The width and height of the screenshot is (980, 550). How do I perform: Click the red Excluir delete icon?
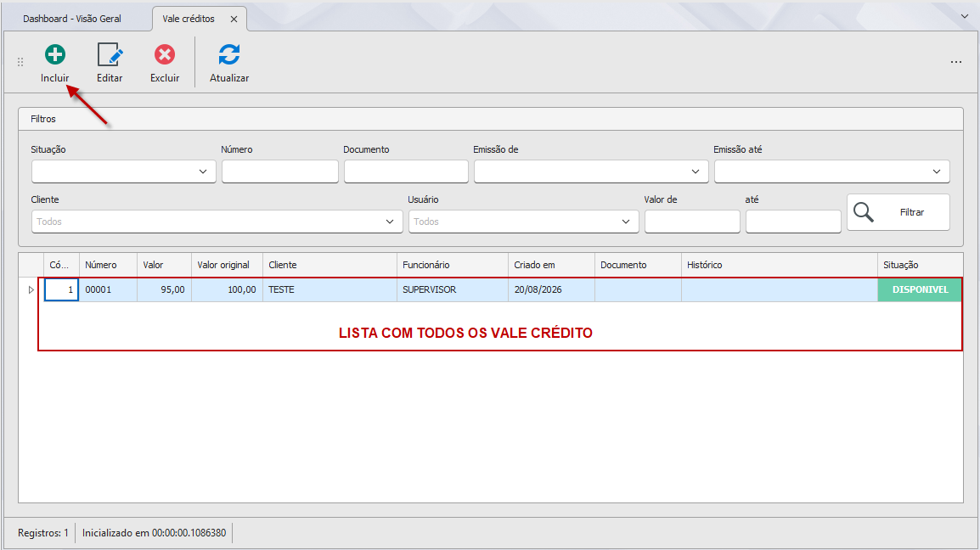coord(165,55)
